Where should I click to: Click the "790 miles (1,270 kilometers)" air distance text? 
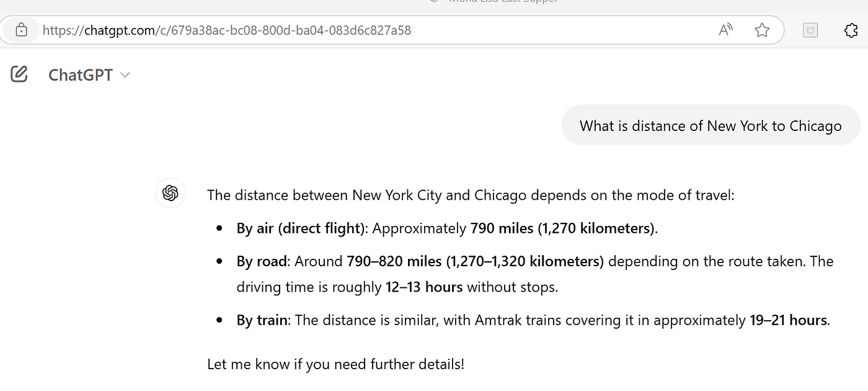[x=562, y=228]
